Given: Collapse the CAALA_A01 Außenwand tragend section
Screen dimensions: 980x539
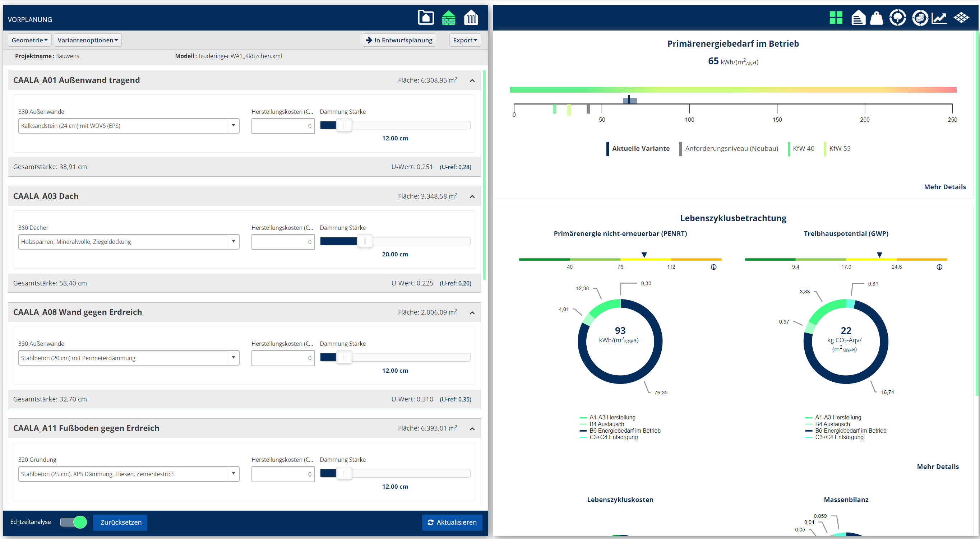Looking at the screenshot, I should 472,80.
